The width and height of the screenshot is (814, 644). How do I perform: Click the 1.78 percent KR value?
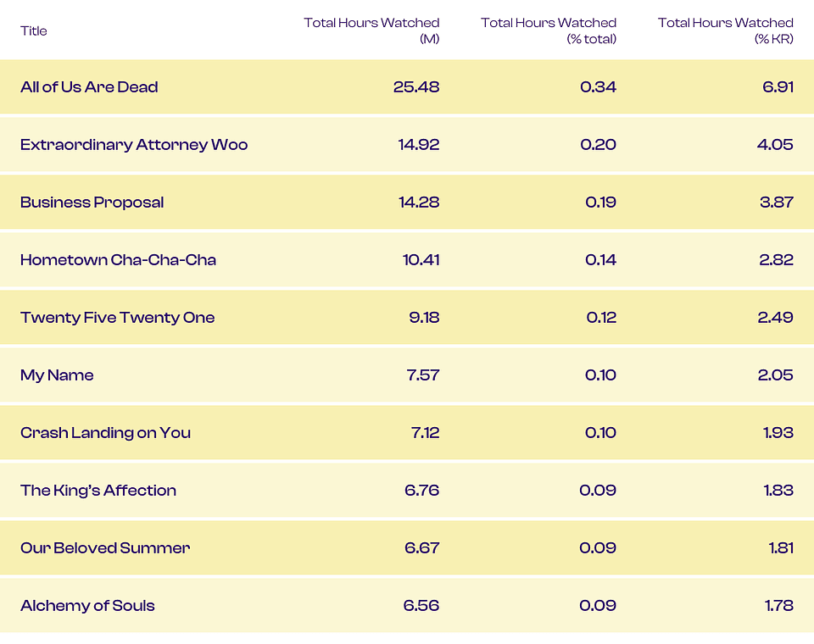click(779, 605)
